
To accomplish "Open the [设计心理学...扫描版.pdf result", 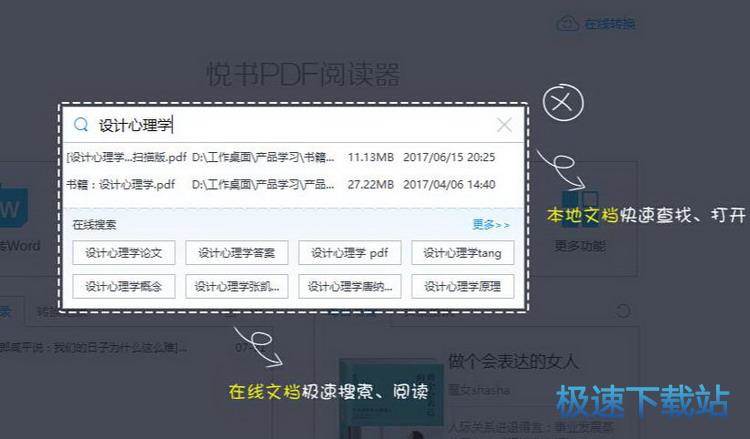I will [x=126, y=157].
